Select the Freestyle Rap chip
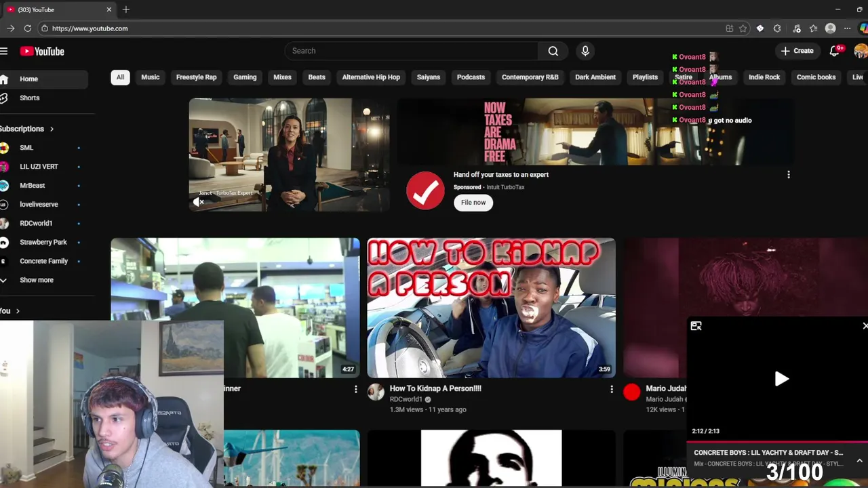The height and width of the screenshot is (488, 868). pyautogui.click(x=196, y=77)
